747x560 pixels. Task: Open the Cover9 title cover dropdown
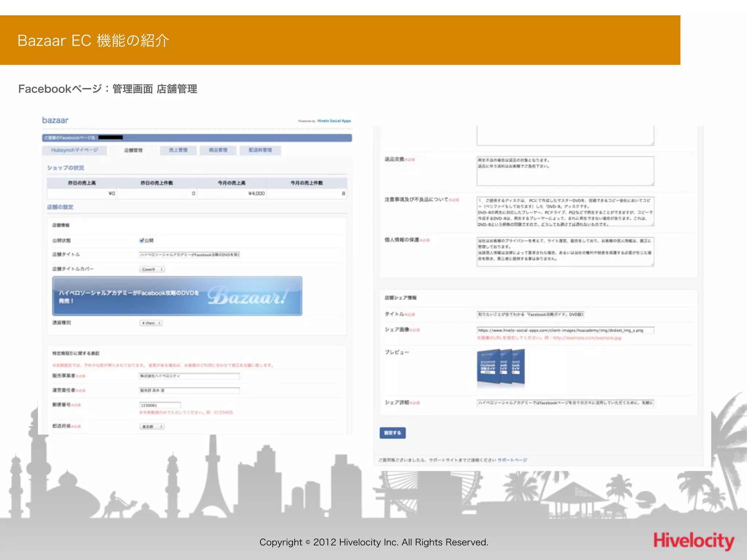(x=152, y=269)
